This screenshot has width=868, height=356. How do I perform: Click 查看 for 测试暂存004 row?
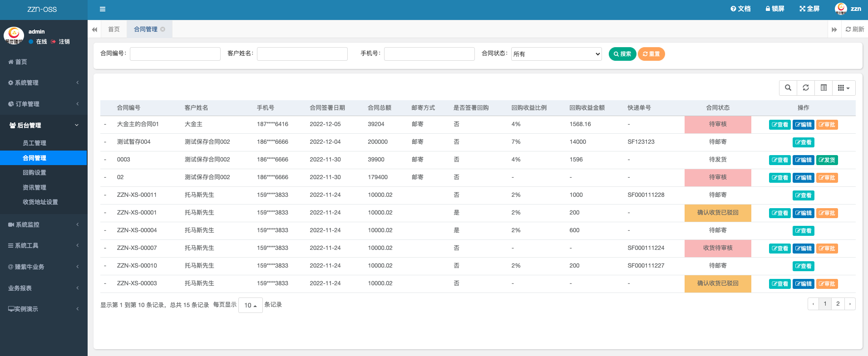(804, 142)
